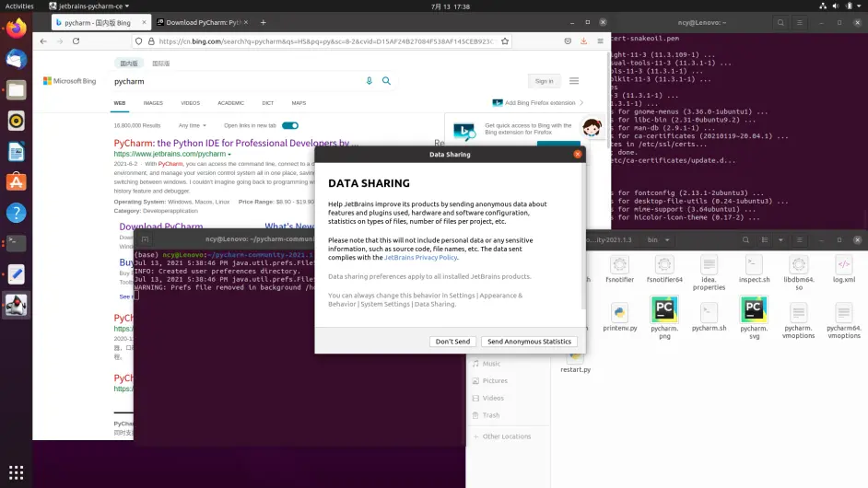Viewport: 868px width, 488px height.
Task: Open Text Editor from the dock
Action: (x=16, y=273)
